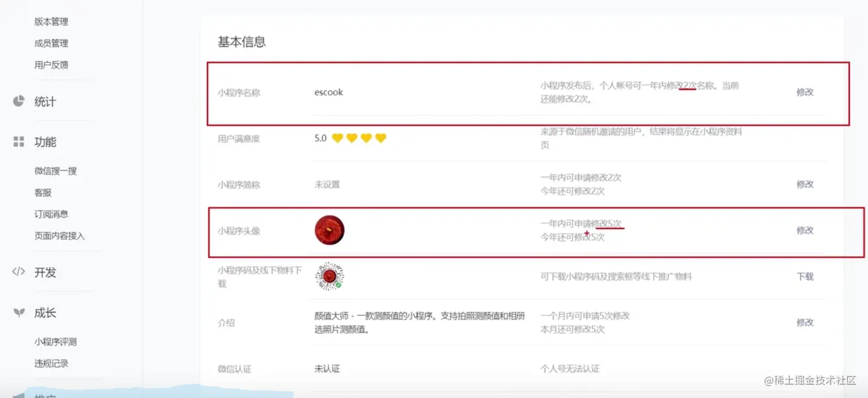Open 用户反馈 in the sidebar
The width and height of the screenshot is (868, 398).
tap(51, 65)
